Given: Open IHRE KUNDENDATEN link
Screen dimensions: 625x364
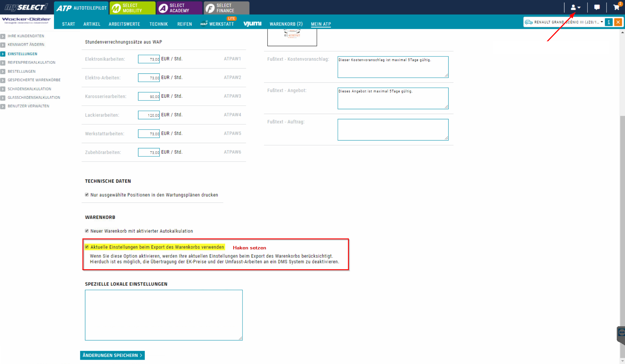Looking at the screenshot, I should [x=26, y=36].
